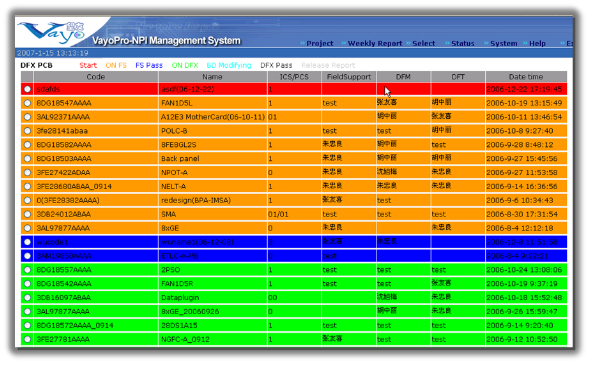
Task: Click date 2006-8-30 17:31:54
Action: pyautogui.click(x=522, y=214)
